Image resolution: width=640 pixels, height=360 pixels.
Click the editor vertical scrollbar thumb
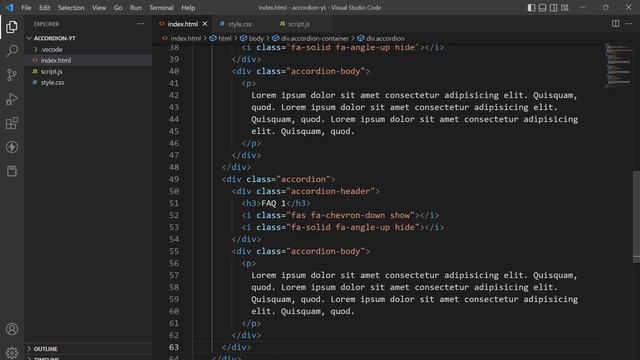[x=636, y=217]
